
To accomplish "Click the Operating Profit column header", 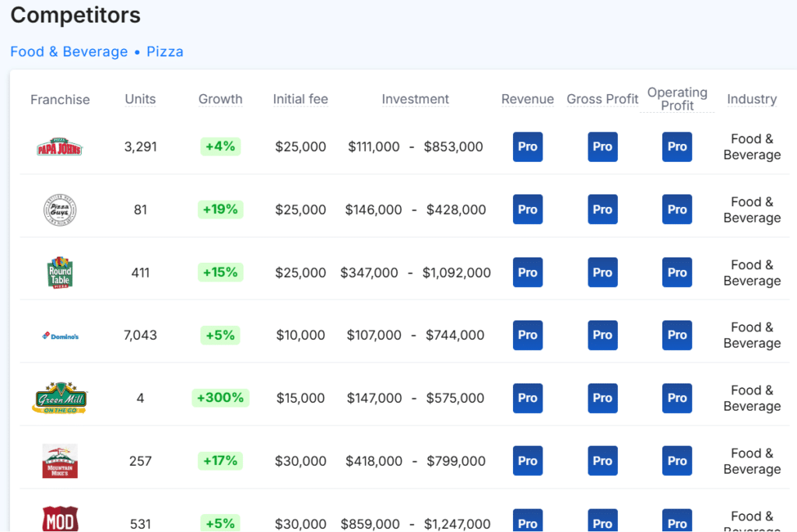I will [x=677, y=99].
